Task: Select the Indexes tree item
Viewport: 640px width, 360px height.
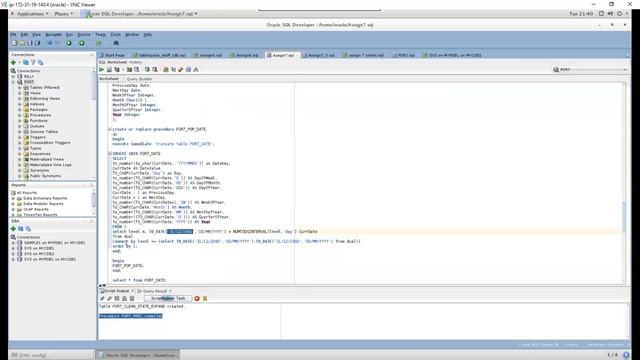Action: pos(37,104)
